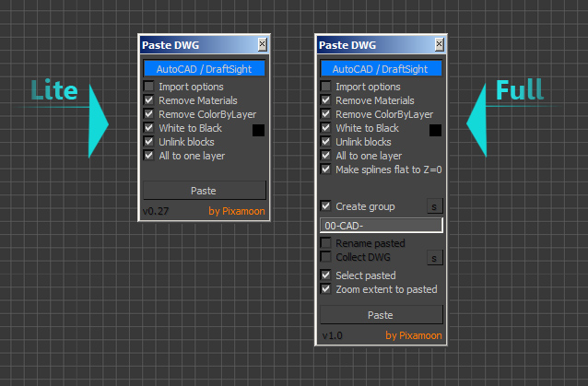Click the 00-CAD- name field
This screenshot has width=588, height=386.
[382, 226]
